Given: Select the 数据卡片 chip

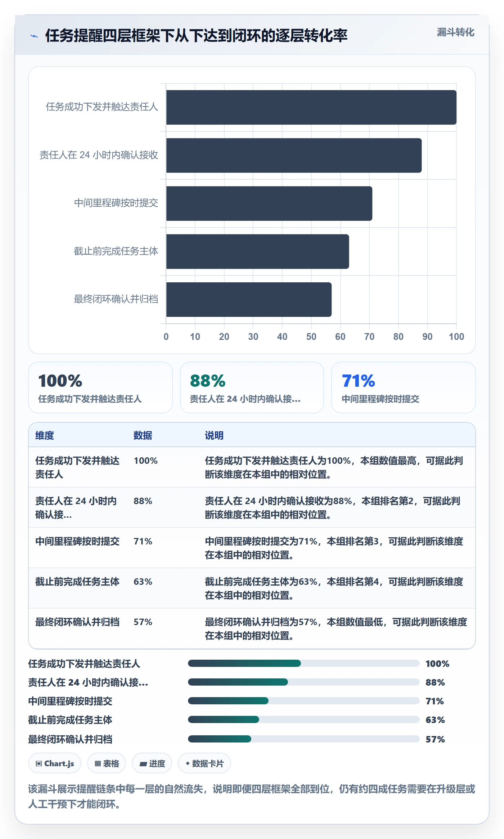Looking at the screenshot, I should click(x=204, y=763).
